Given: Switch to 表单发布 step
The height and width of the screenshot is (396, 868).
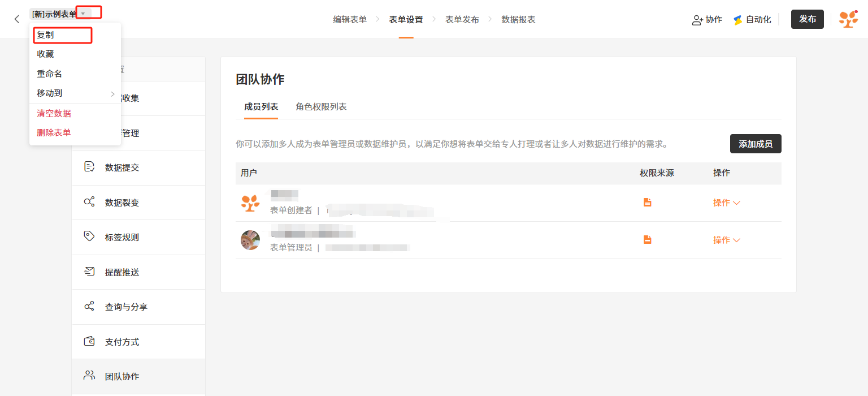Looking at the screenshot, I should (462, 19).
